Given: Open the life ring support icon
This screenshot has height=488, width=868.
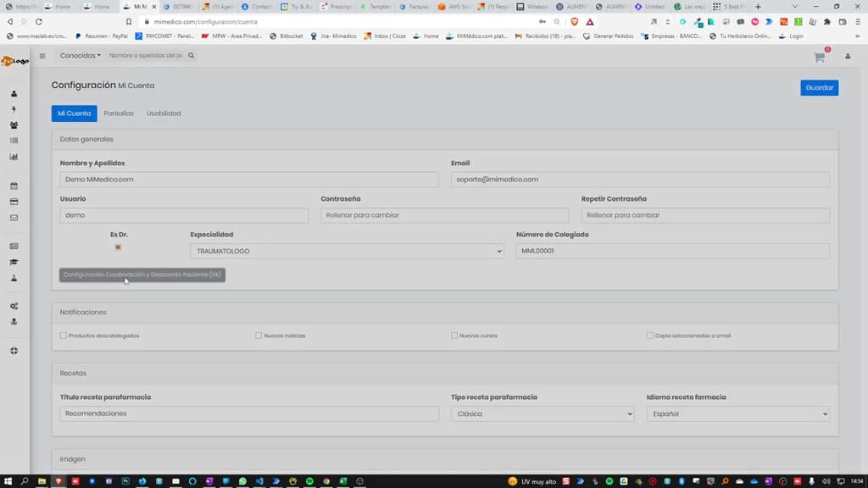Looking at the screenshot, I should pyautogui.click(x=14, y=351).
